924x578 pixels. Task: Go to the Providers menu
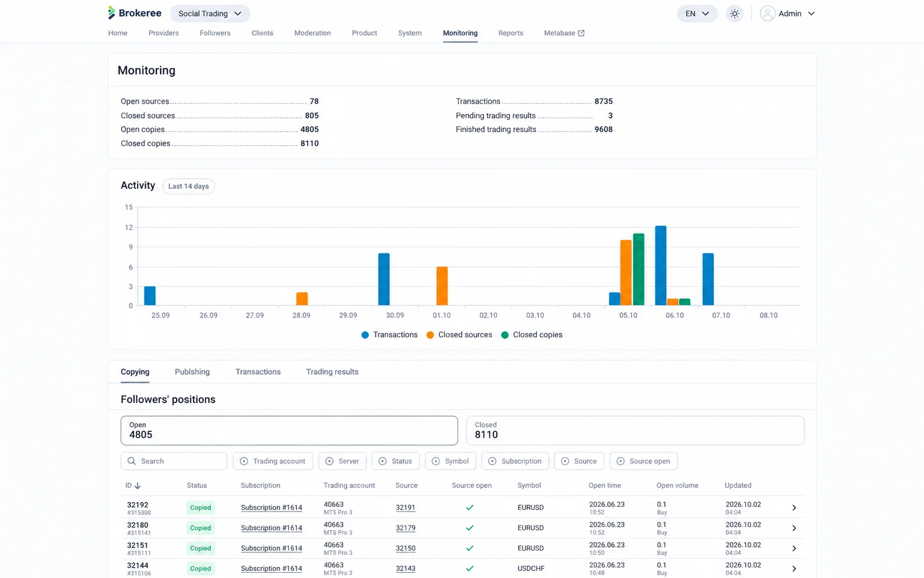pyautogui.click(x=164, y=33)
